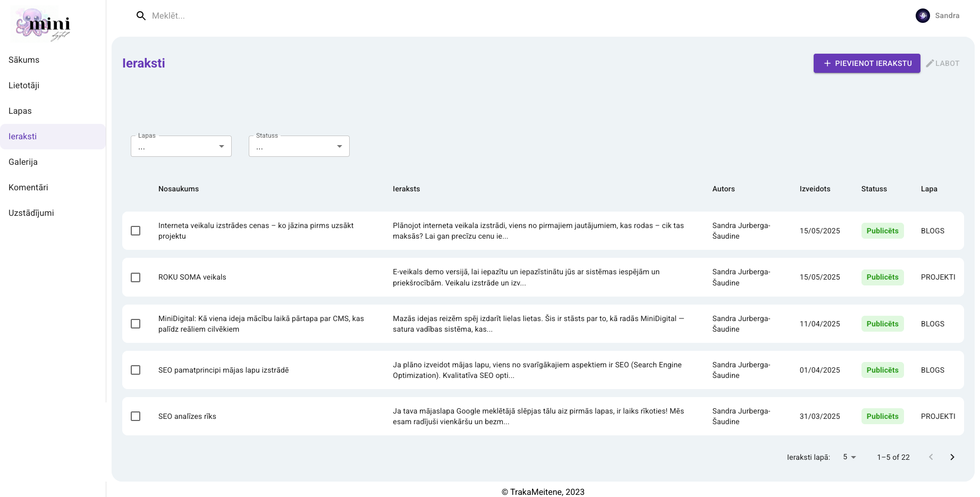Sort by the Izveidots column header

point(815,189)
